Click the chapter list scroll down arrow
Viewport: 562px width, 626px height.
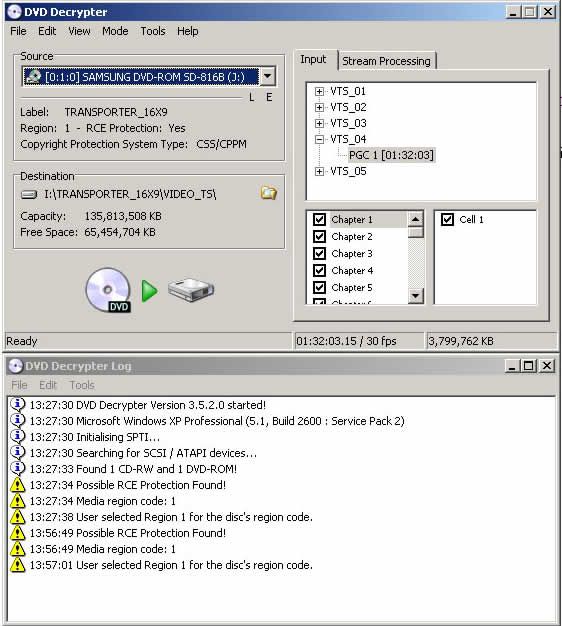click(416, 296)
